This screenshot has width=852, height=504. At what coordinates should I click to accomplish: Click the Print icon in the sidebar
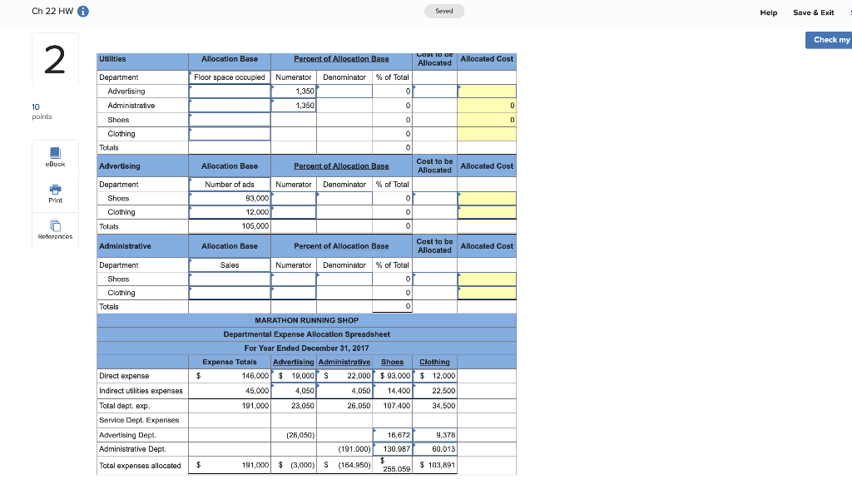[54, 195]
